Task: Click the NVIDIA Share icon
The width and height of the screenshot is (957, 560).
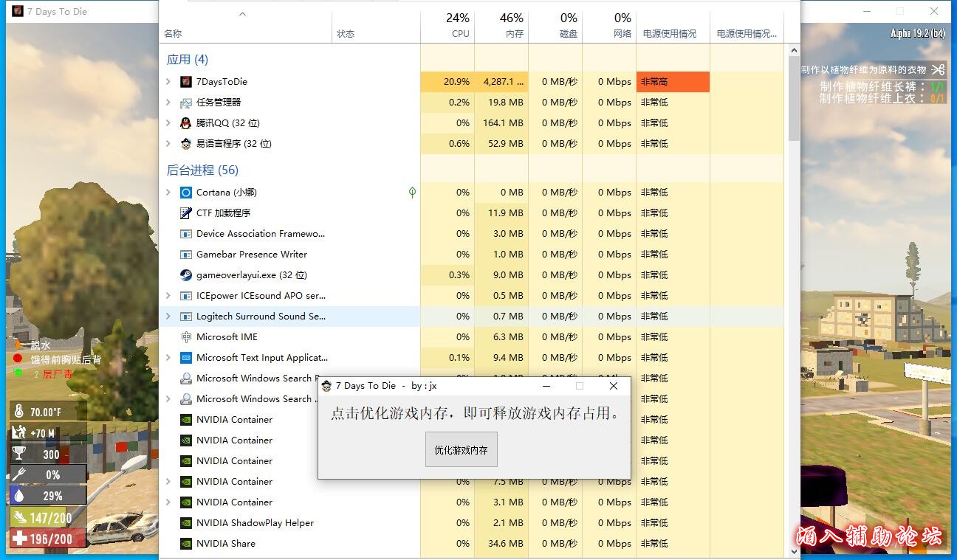Action: [186, 544]
